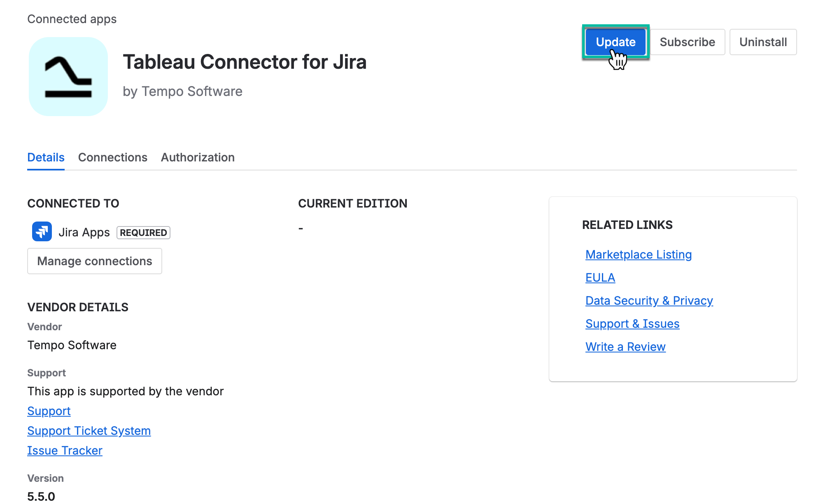
Task: Switch to the Details tab
Action: [x=46, y=157]
